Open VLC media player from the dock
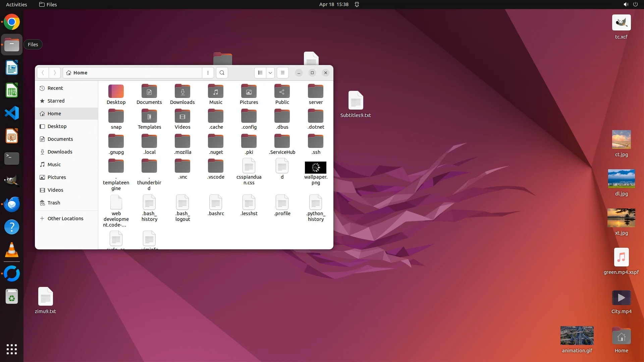The width and height of the screenshot is (644, 362). [12, 250]
